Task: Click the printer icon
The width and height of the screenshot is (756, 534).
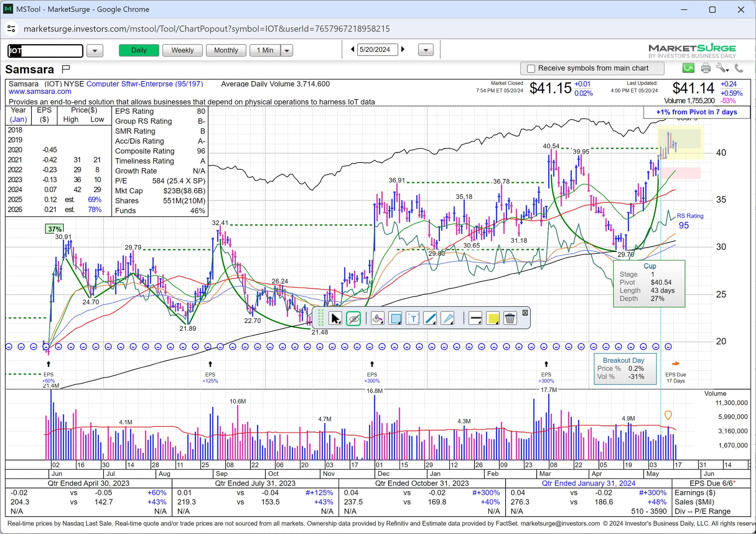Action: click(x=706, y=68)
